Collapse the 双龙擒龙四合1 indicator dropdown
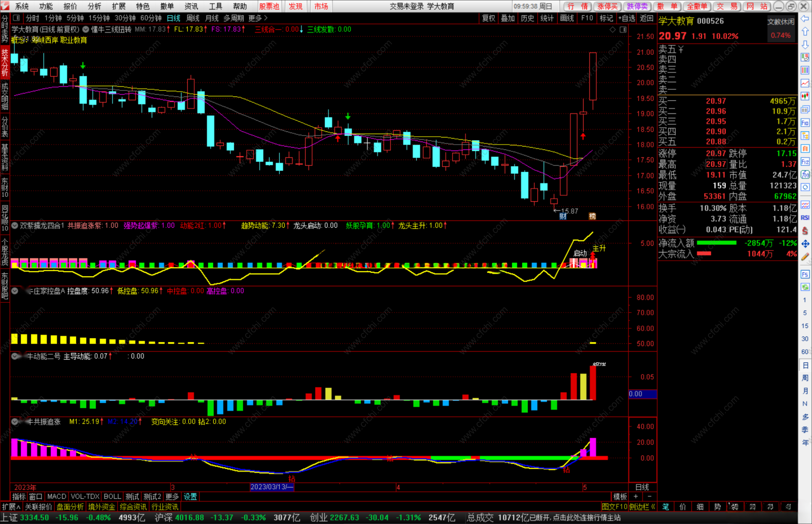 point(15,225)
